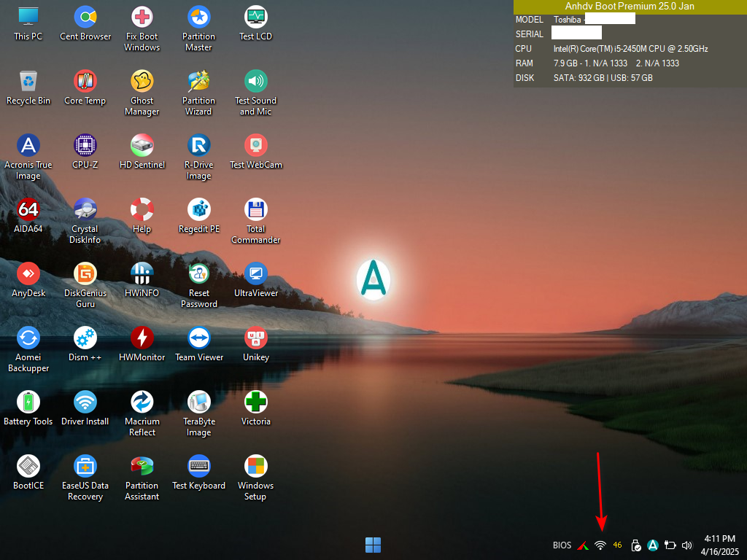
Task: Launch HD Sentinel
Action: tap(142, 152)
